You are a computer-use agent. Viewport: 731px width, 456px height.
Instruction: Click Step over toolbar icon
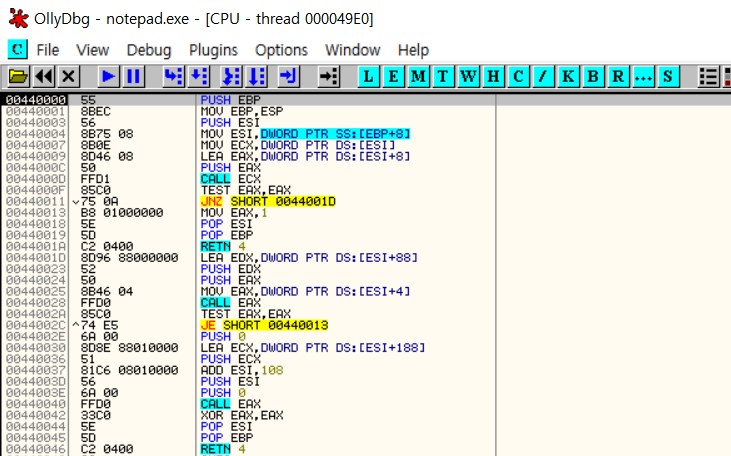[199, 76]
